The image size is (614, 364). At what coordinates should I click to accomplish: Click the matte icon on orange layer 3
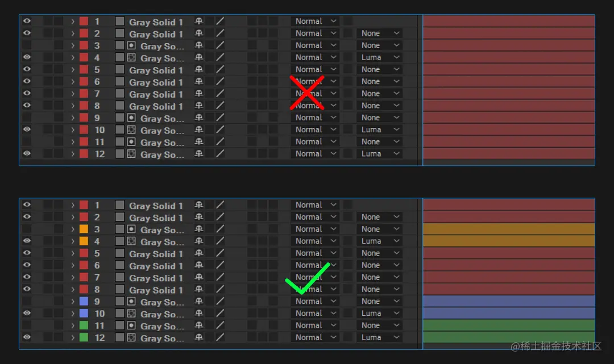click(131, 229)
